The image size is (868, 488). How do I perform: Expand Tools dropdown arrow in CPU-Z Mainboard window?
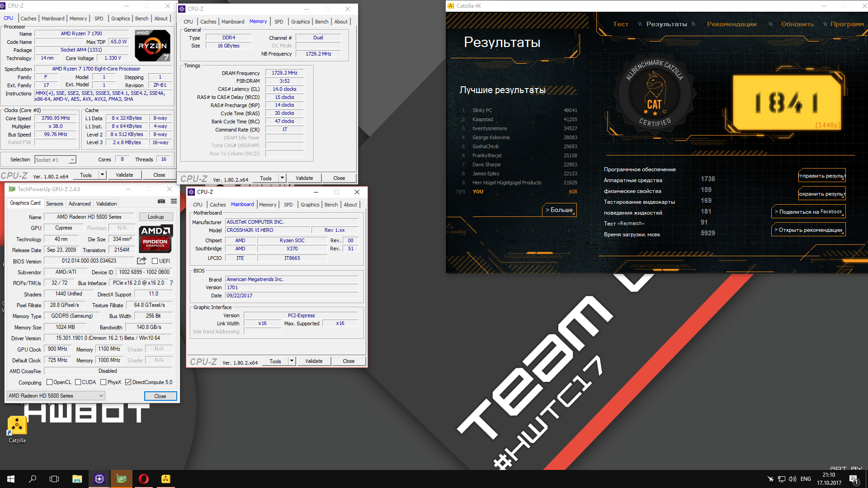coord(292,361)
